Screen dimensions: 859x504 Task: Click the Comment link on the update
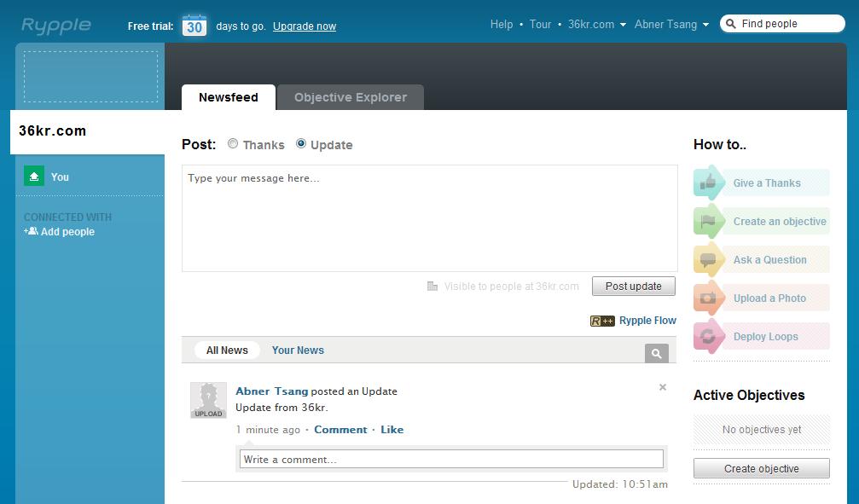pyautogui.click(x=340, y=430)
